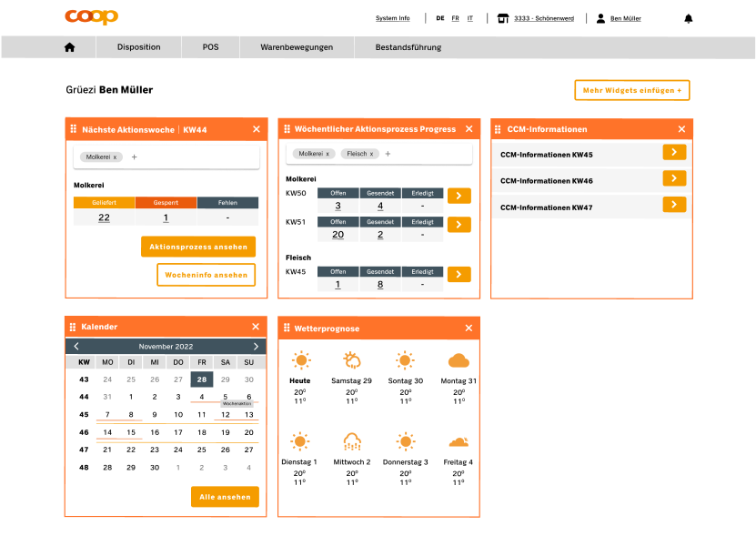Add a category filter in Nächste Aktionswoche widget

coord(134,157)
